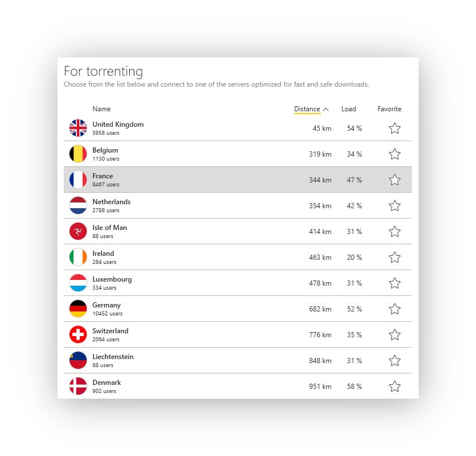Sort servers by Name column header
This screenshot has height=456, width=476.
click(102, 109)
